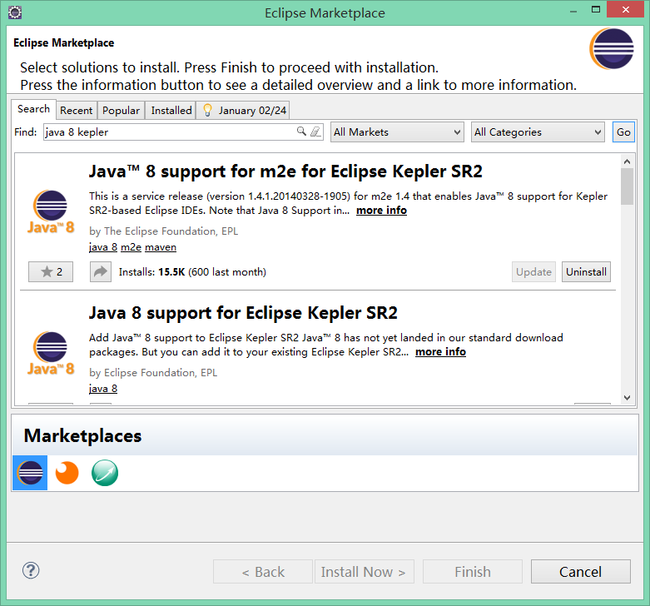Image resolution: width=650 pixels, height=606 pixels.
Task: Click the Java 8 logo of m2e entry
Action: click(x=51, y=212)
